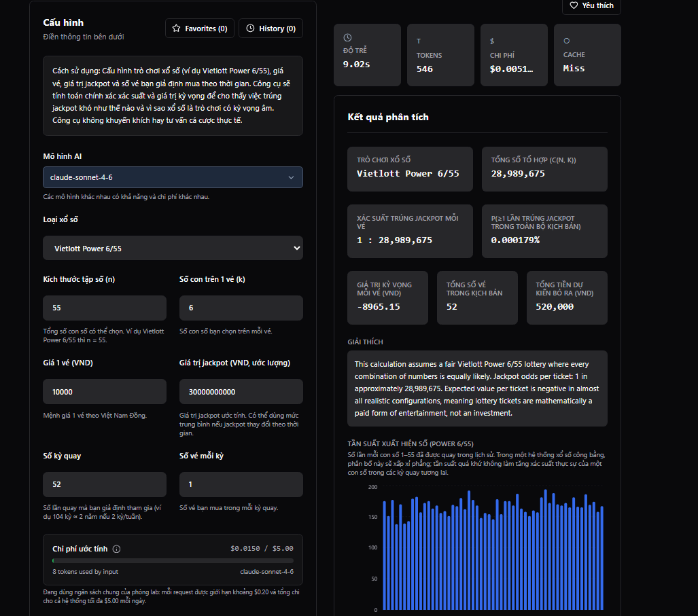This screenshot has height=616, width=698.
Task: Click the budget usage progress bar
Action: 172,561
